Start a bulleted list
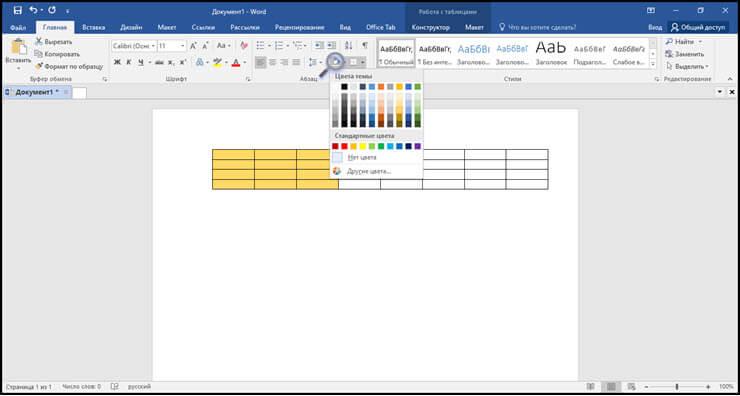 coord(260,46)
